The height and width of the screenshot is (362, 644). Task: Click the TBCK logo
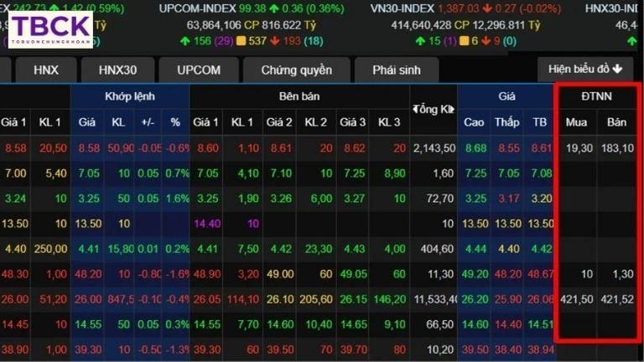50,29
